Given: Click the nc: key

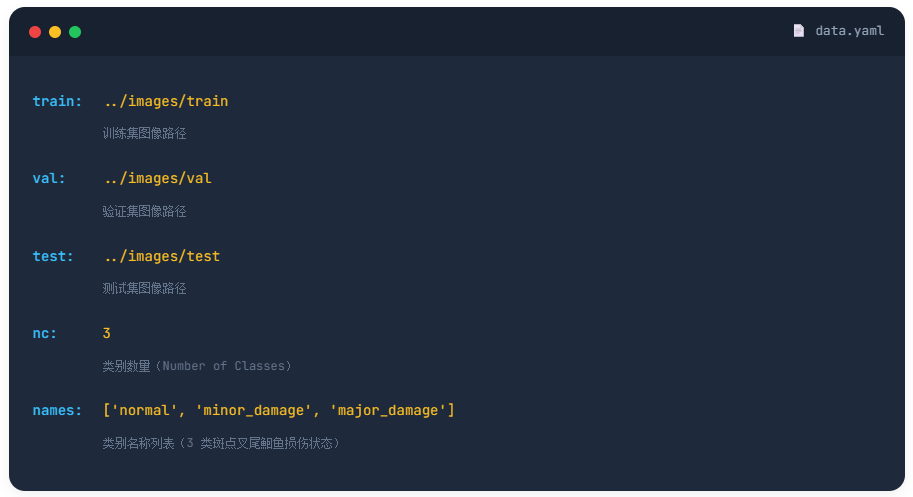Looking at the screenshot, I should click(45, 333).
